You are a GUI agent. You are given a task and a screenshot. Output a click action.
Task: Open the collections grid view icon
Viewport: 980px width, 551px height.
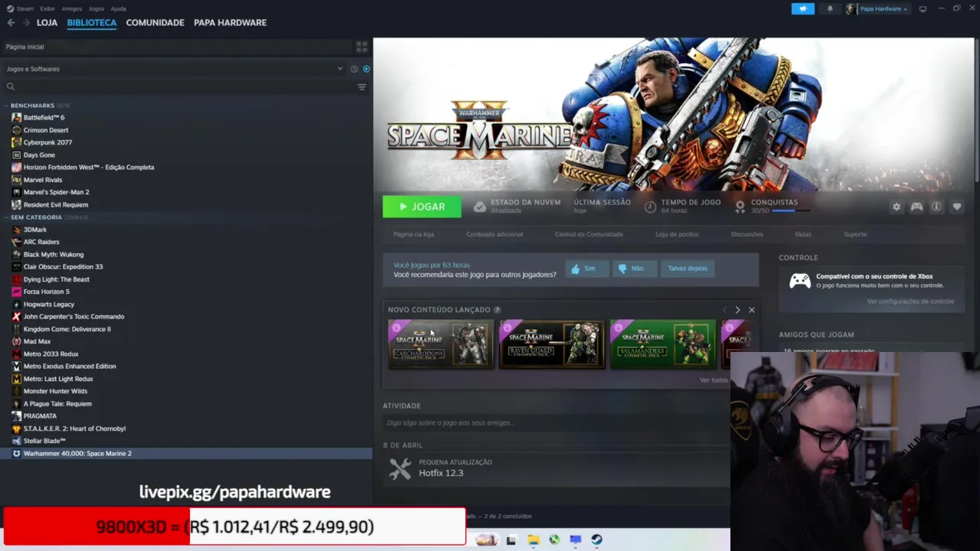pyautogui.click(x=361, y=47)
